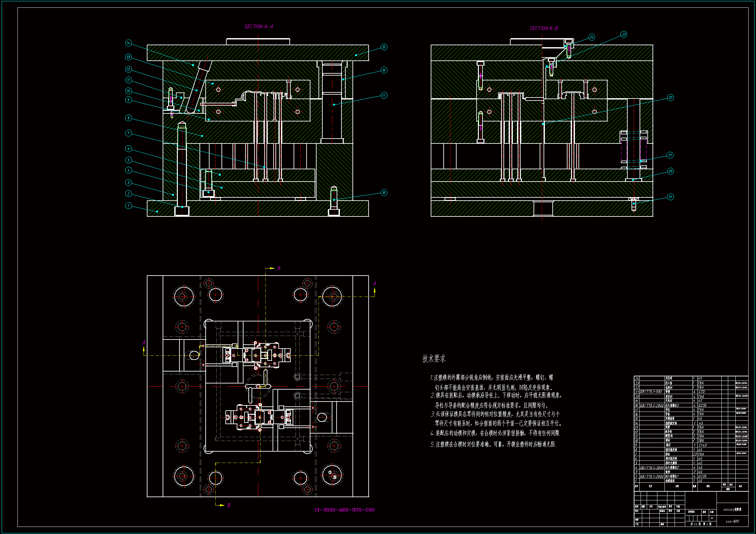Click the yellow cutting arrow labeled B at top
Image resolution: width=756 pixels, height=534 pixels.
(271, 268)
